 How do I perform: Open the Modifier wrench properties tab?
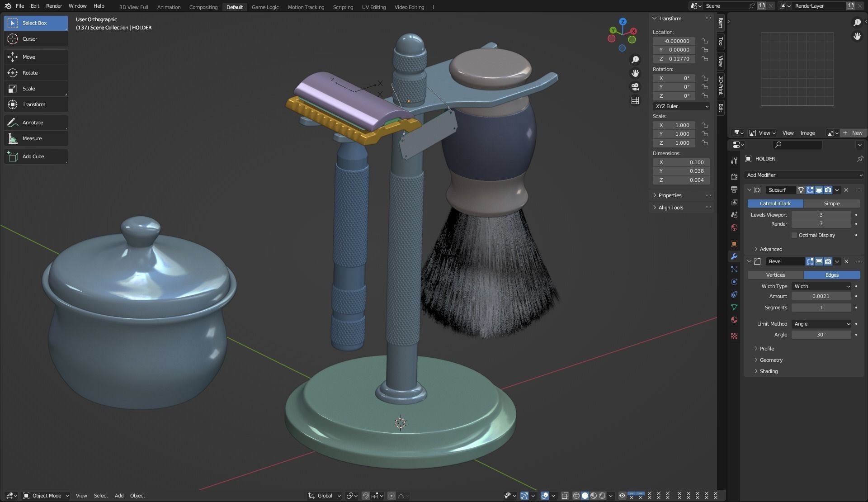point(734,256)
